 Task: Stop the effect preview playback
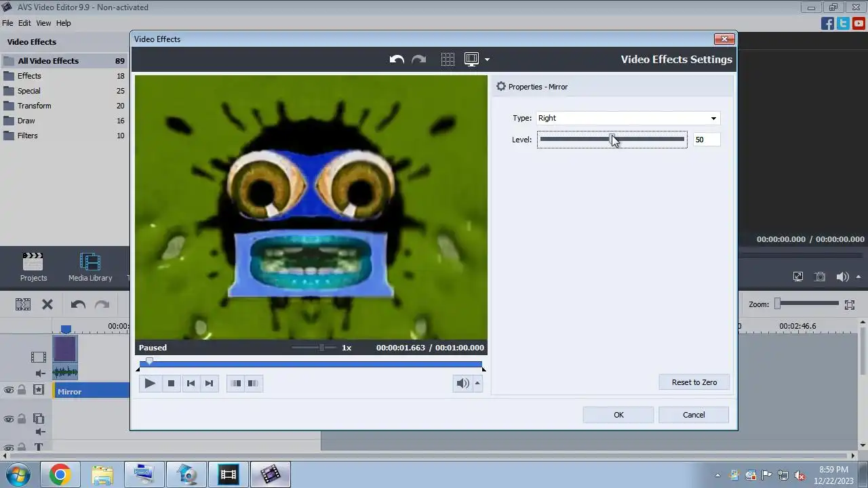(171, 384)
